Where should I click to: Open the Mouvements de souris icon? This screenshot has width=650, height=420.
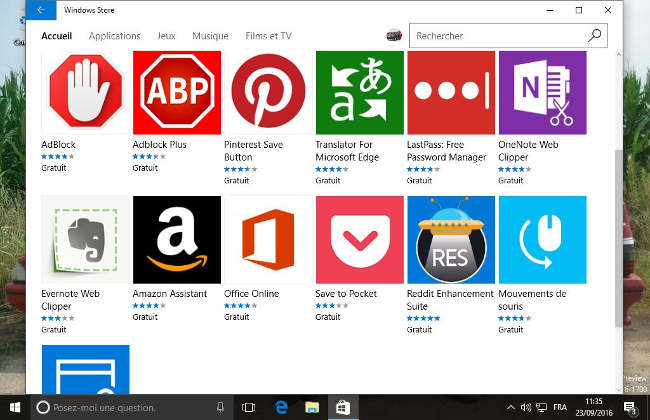click(543, 240)
